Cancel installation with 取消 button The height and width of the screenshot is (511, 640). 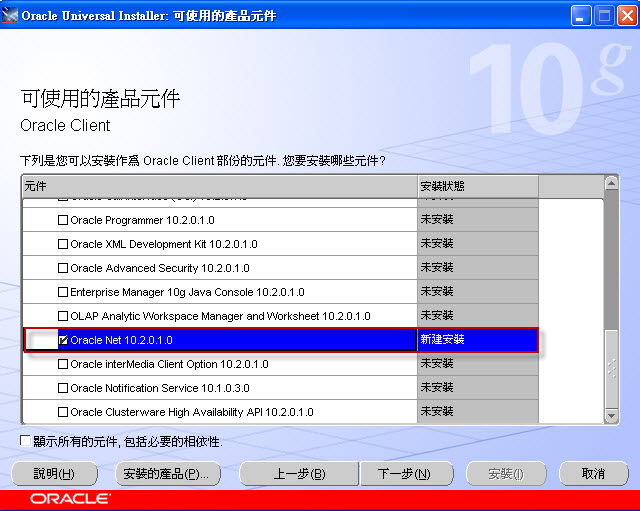point(593,474)
